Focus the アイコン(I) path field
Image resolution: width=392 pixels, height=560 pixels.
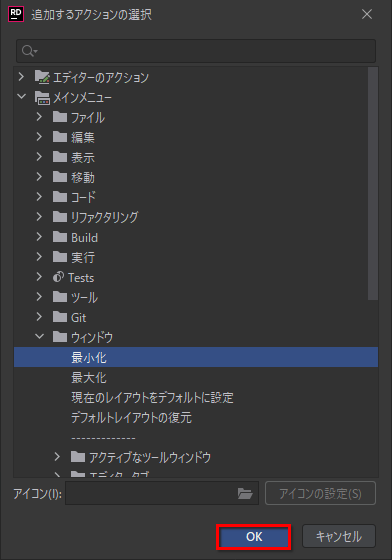(162, 493)
